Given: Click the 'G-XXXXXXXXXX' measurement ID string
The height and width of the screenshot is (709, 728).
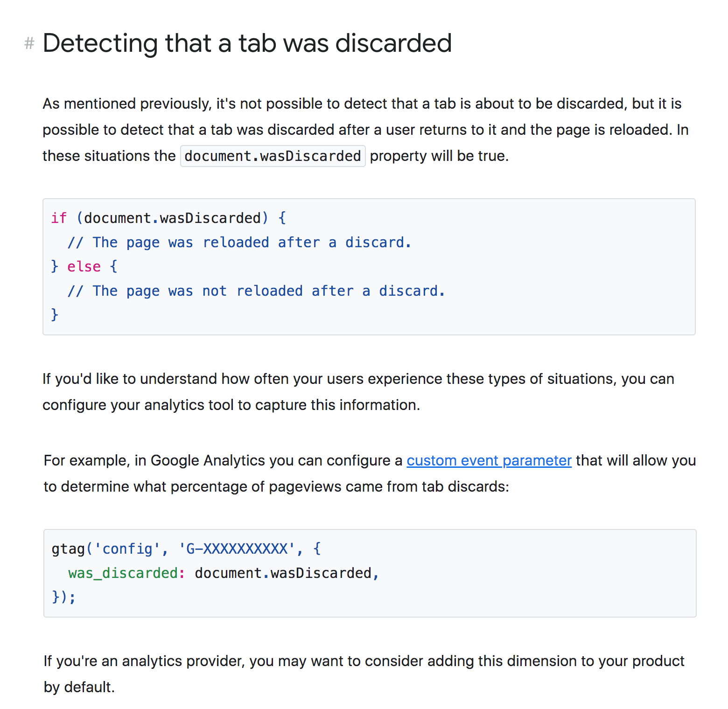Looking at the screenshot, I should point(237,549).
